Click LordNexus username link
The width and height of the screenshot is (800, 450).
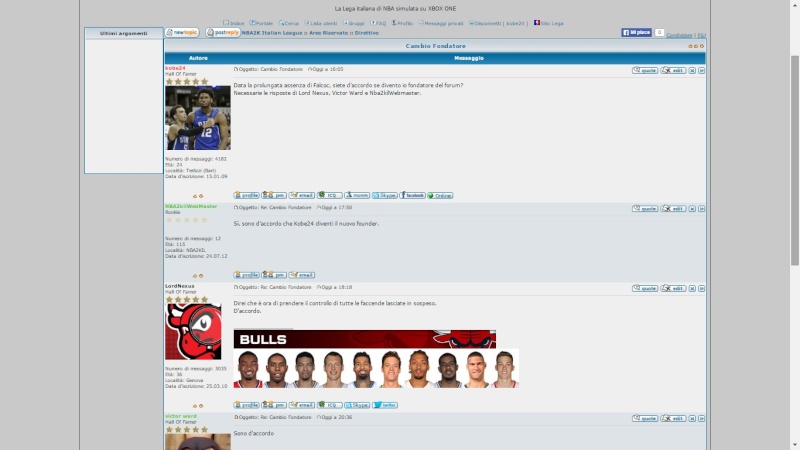(x=180, y=286)
